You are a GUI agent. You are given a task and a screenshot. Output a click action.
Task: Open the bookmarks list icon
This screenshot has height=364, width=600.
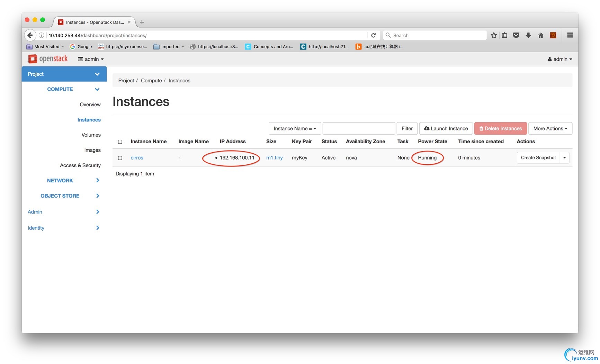(504, 35)
